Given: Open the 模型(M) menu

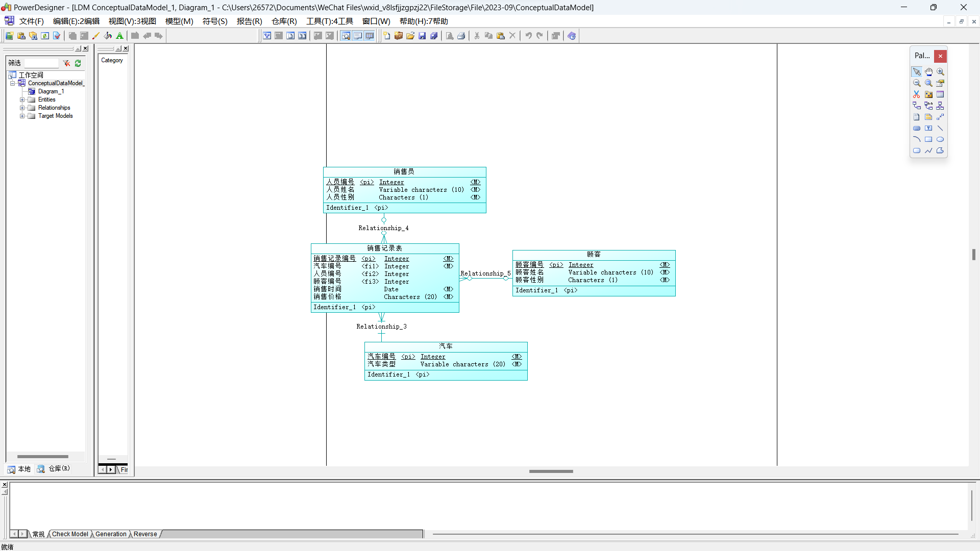Looking at the screenshot, I should pos(179,21).
